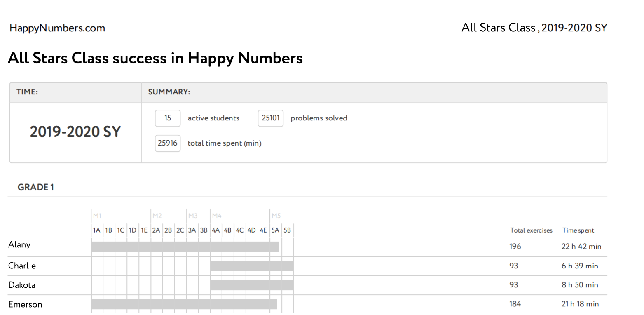Click the active students count box
The image size is (644, 315).
pos(168,118)
